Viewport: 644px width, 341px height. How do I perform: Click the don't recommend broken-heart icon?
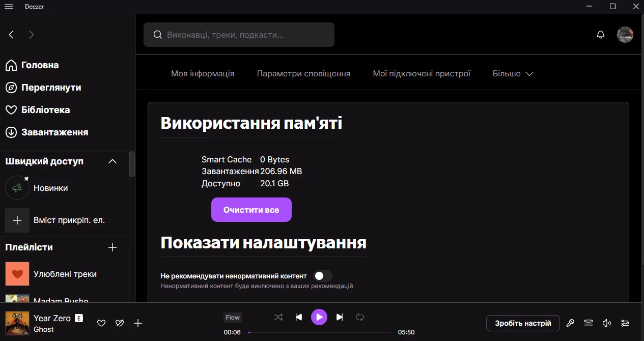[x=120, y=323]
